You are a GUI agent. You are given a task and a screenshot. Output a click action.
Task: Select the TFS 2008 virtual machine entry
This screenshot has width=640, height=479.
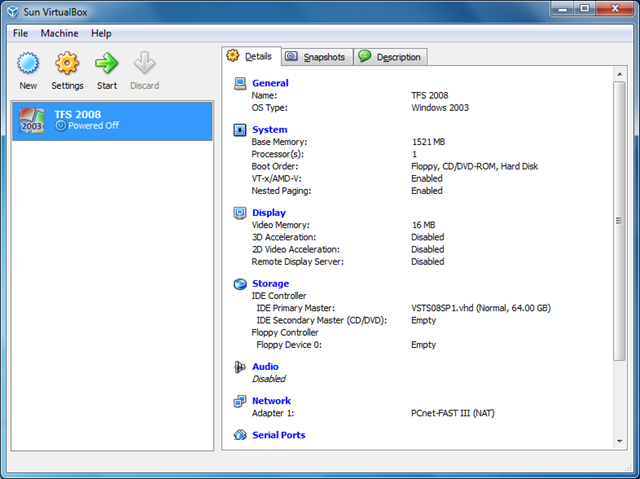coord(112,121)
